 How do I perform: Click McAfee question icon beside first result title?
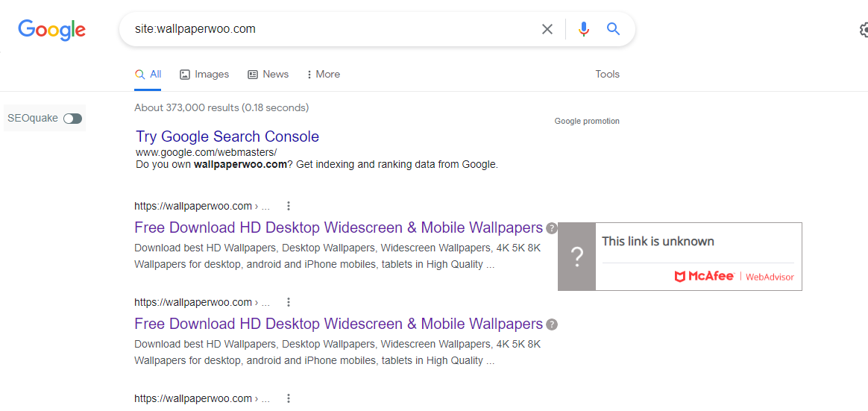(x=551, y=228)
